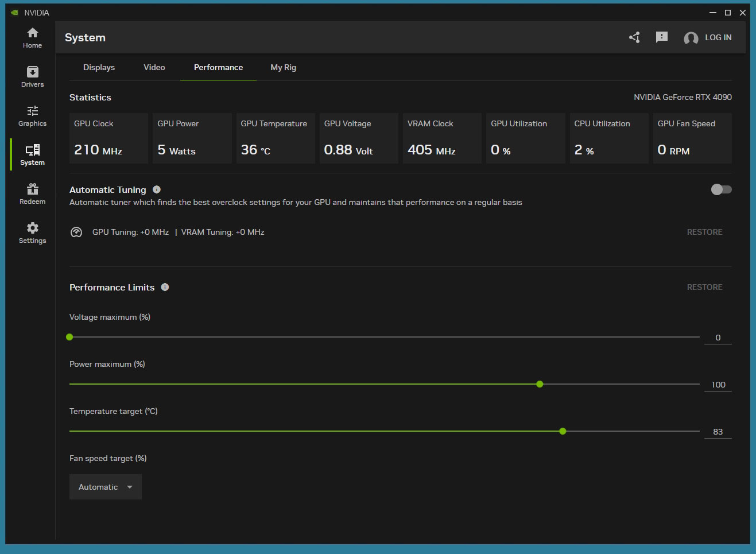756x554 pixels.
Task: Click the GPU Tuning: +0 MHz text
Action: click(130, 232)
